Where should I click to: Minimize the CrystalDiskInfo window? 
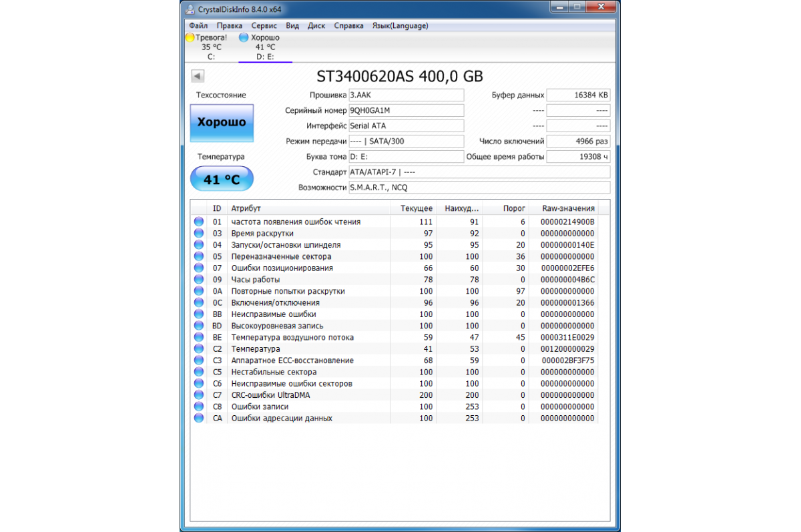(x=558, y=8)
